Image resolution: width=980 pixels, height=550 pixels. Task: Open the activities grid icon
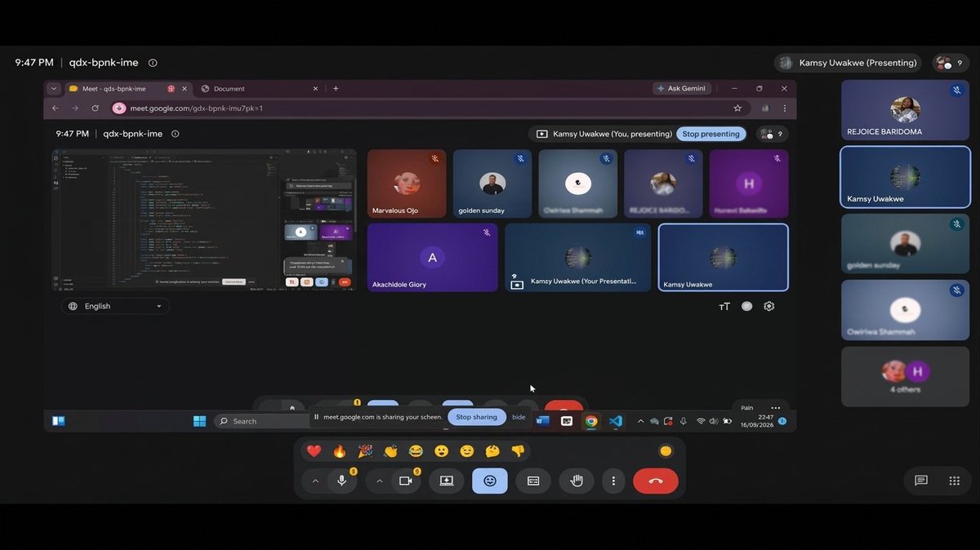click(x=955, y=481)
